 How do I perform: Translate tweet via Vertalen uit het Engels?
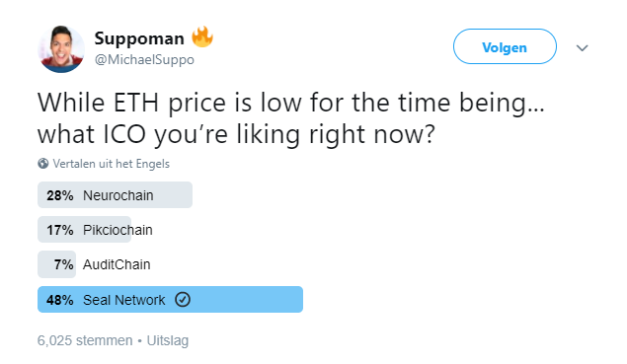pyautogui.click(x=112, y=164)
